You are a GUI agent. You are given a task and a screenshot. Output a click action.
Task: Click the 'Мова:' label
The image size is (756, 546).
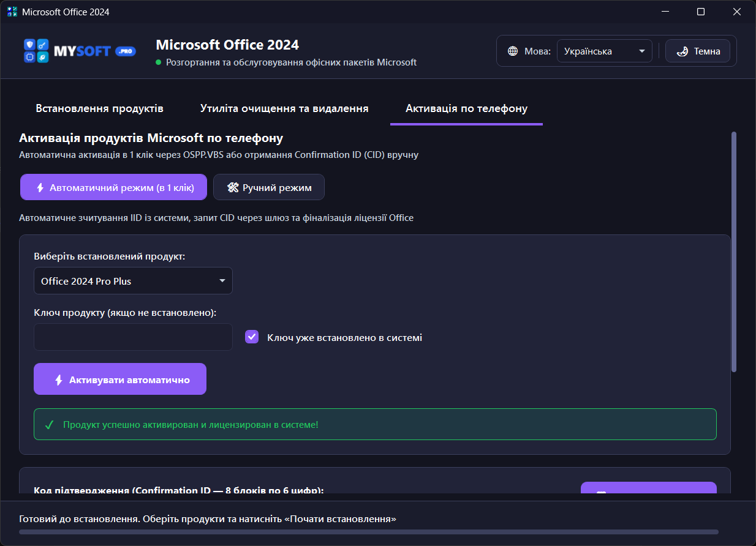(x=537, y=51)
